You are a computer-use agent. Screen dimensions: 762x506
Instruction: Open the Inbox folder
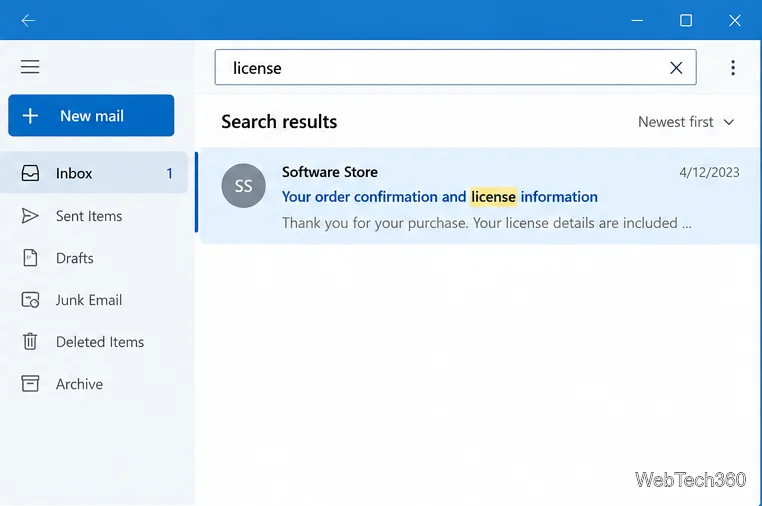pyautogui.click(x=94, y=173)
